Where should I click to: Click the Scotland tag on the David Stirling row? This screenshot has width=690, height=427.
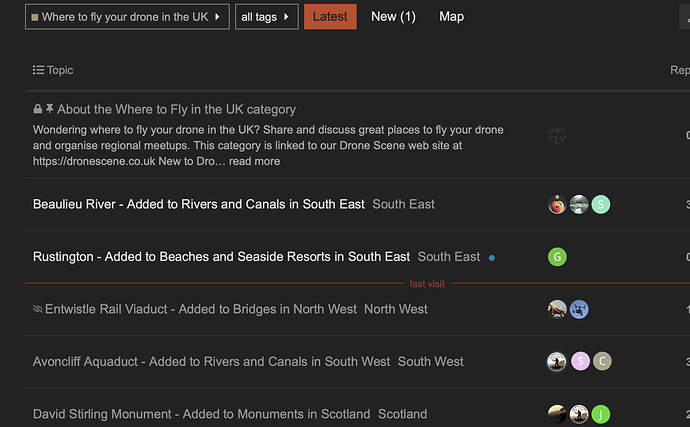click(x=402, y=414)
